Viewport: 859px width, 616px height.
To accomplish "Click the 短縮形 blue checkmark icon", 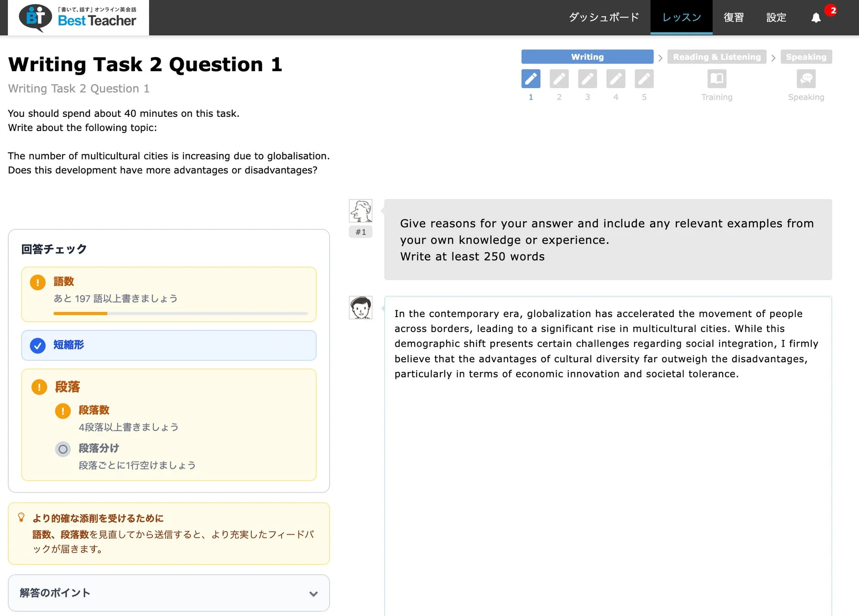I will pyautogui.click(x=37, y=345).
